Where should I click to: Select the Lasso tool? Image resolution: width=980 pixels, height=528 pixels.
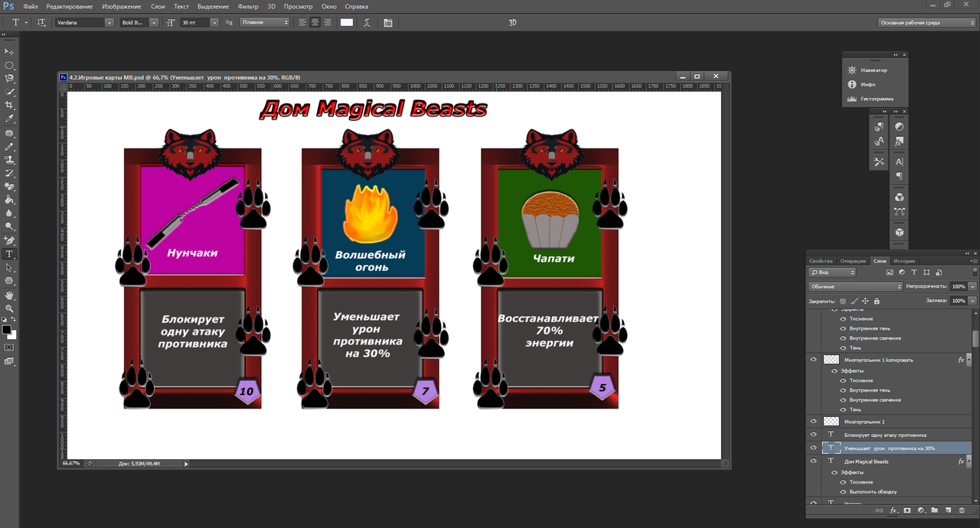pyautogui.click(x=10, y=78)
